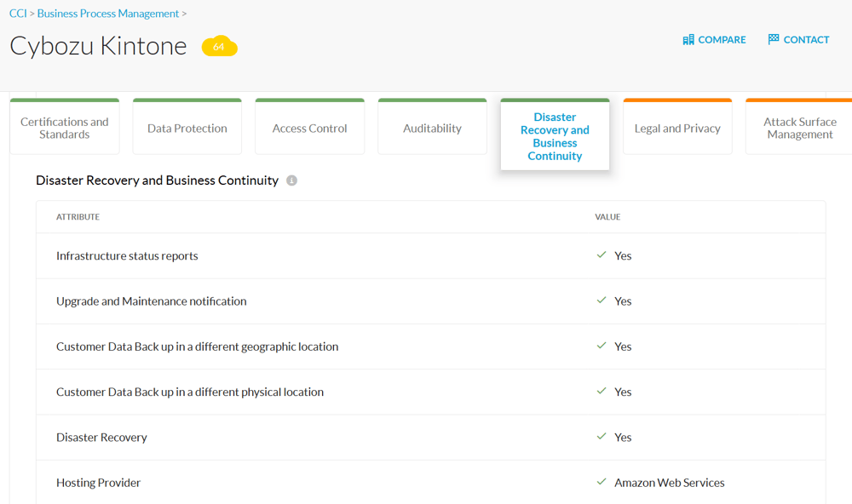Click the checkmark in Upgrade and Maintenance row

pyautogui.click(x=602, y=300)
